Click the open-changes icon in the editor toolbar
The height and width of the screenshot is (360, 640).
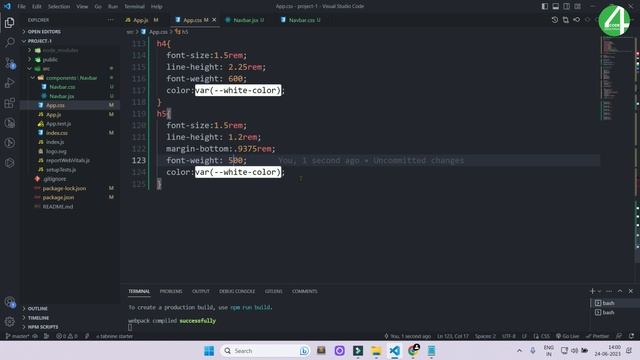click(566, 20)
